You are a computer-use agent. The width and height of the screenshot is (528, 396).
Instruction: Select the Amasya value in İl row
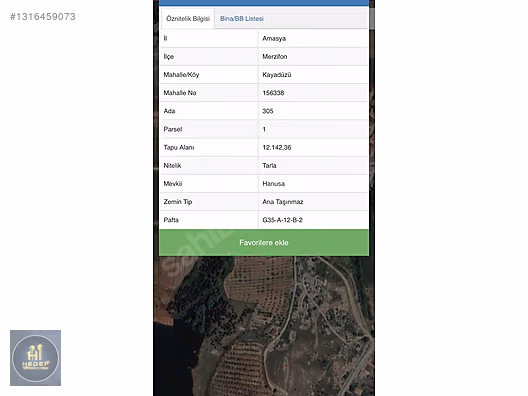(x=274, y=38)
